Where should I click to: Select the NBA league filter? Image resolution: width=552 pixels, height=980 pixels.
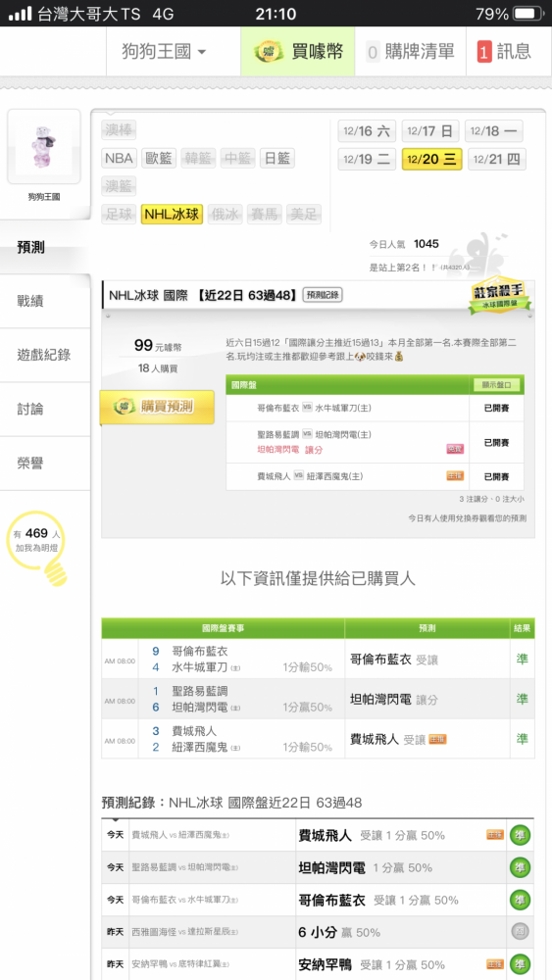[x=119, y=158]
